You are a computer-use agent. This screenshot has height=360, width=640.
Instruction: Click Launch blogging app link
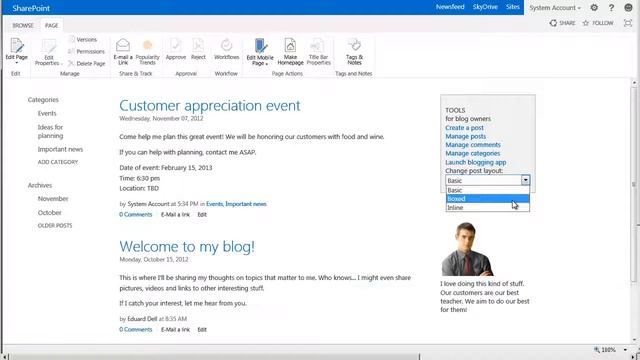click(x=476, y=162)
